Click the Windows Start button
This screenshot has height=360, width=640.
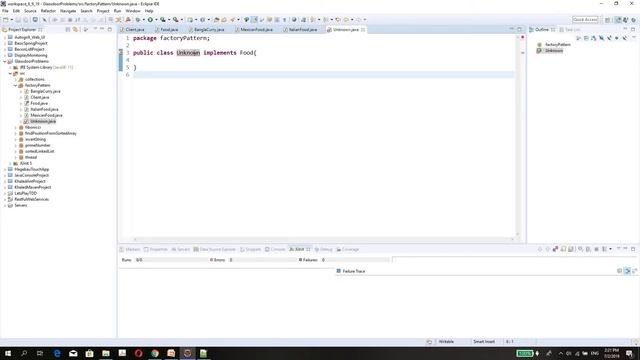point(8,353)
